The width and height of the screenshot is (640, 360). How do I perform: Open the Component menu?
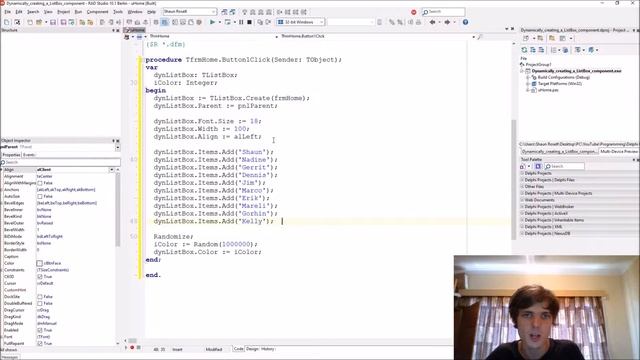[x=98, y=12]
